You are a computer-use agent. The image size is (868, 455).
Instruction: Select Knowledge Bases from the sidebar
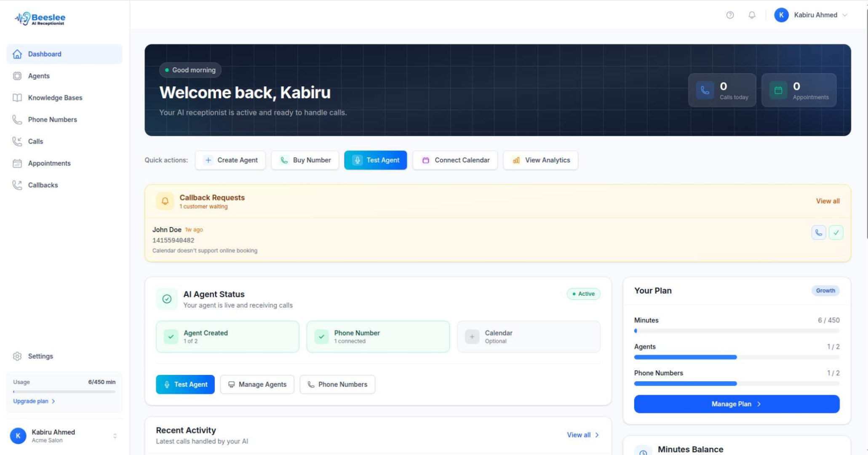55,97
